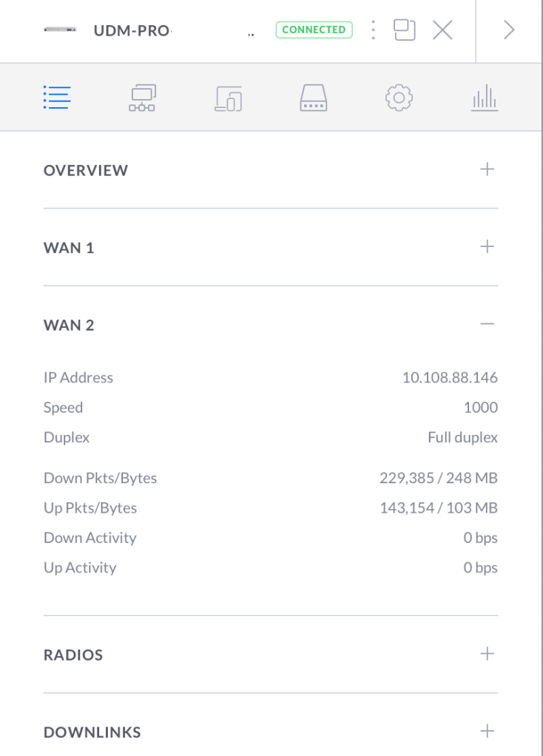Click the right chevron arrow
543x756 pixels.
(509, 30)
